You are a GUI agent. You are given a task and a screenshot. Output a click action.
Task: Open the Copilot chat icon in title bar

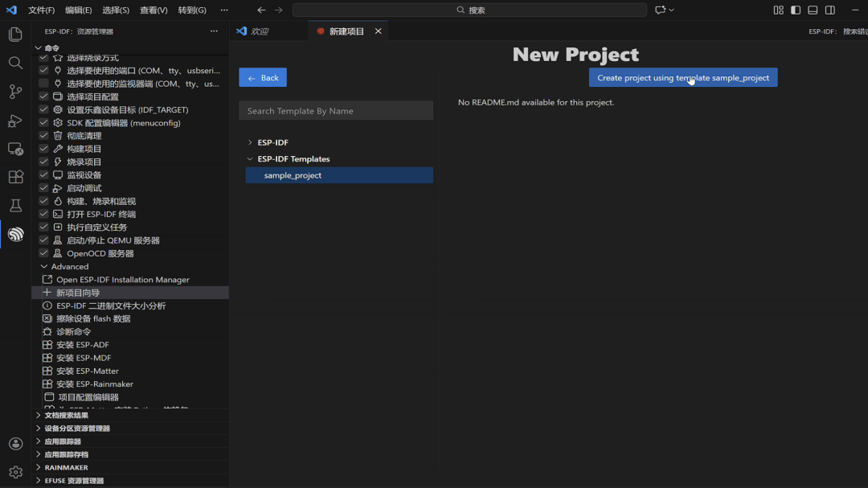point(661,10)
